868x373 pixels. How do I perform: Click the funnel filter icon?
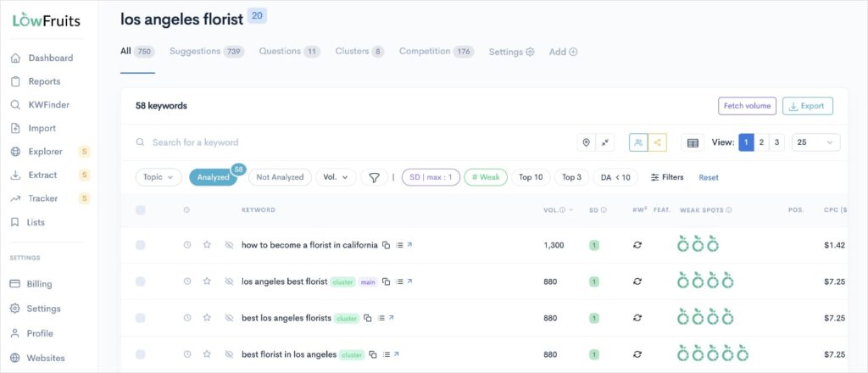pos(373,177)
